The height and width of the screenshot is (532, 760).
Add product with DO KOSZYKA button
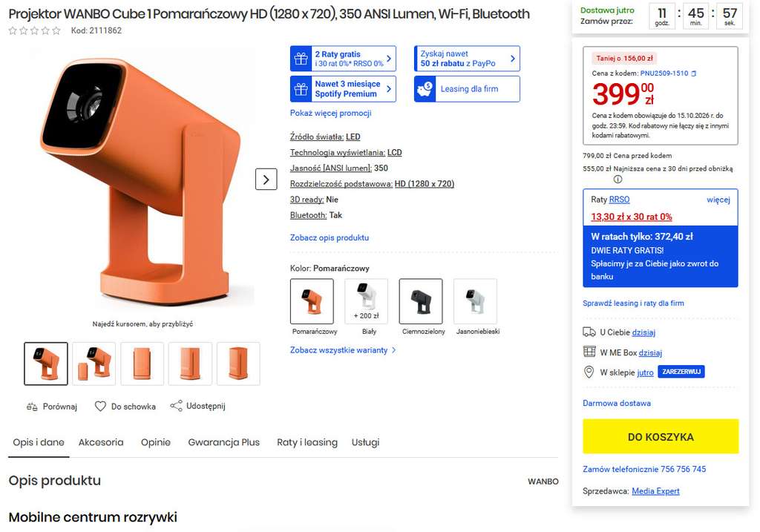click(x=661, y=436)
